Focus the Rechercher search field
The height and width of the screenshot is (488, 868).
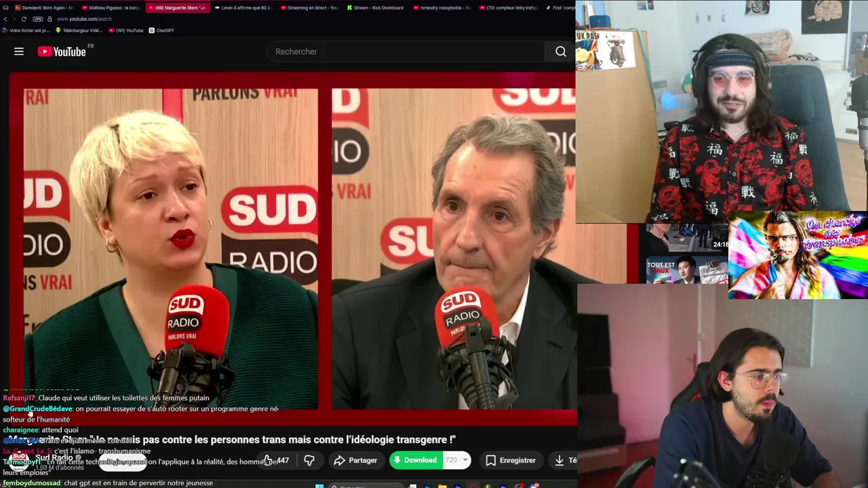(406, 52)
